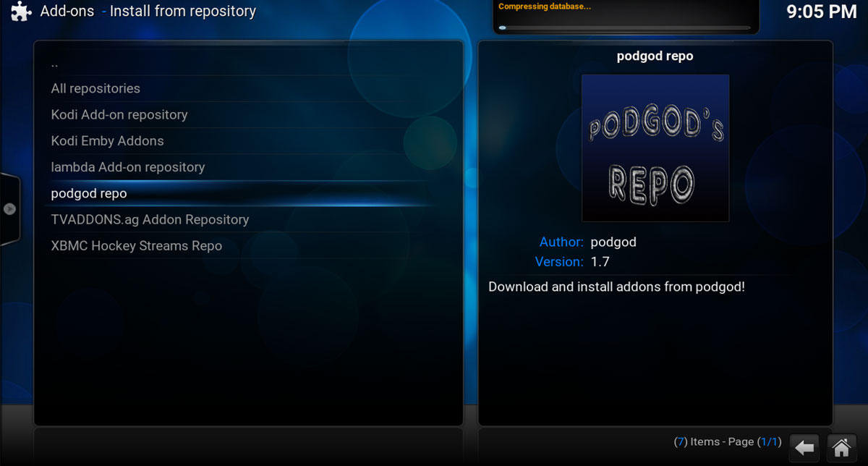Open lambda Add-on repository
The image size is (868, 466).
tap(248, 167)
